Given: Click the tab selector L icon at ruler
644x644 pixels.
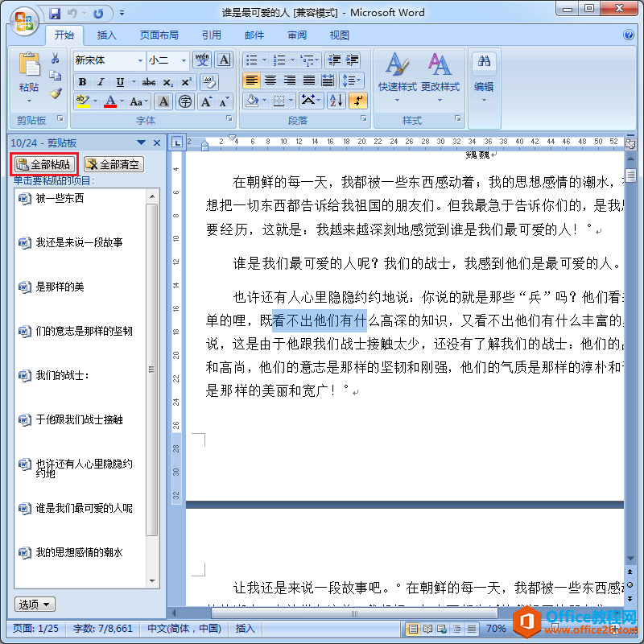Looking at the screenshot, I should [x=177, y=142].
